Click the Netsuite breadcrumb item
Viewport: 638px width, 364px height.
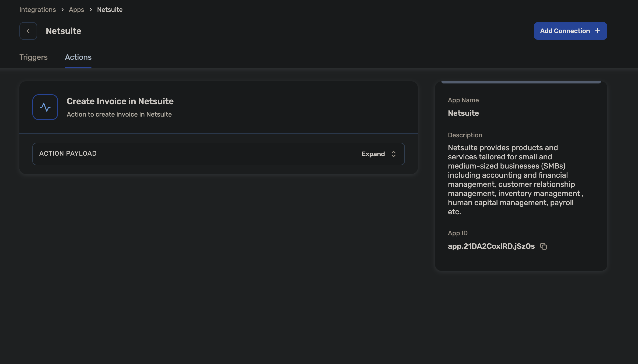coord(110,10)
